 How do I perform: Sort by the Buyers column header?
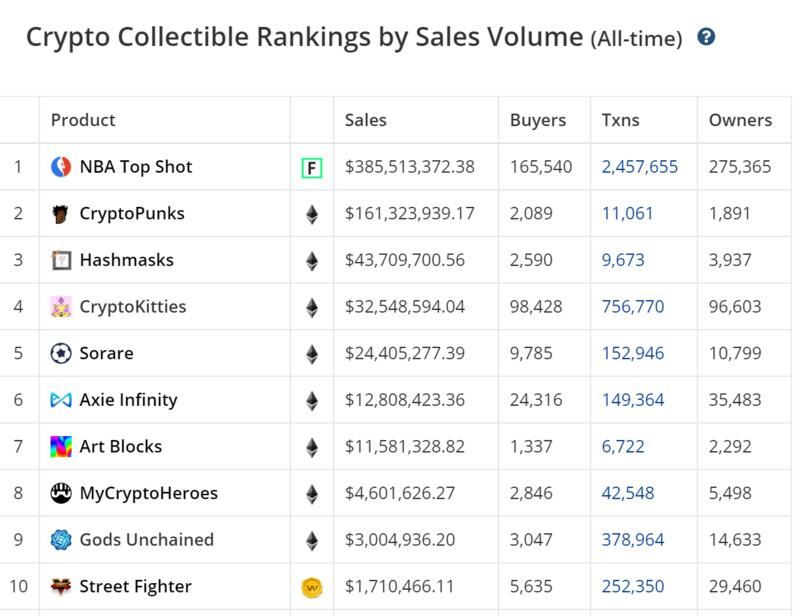point(538,120)
